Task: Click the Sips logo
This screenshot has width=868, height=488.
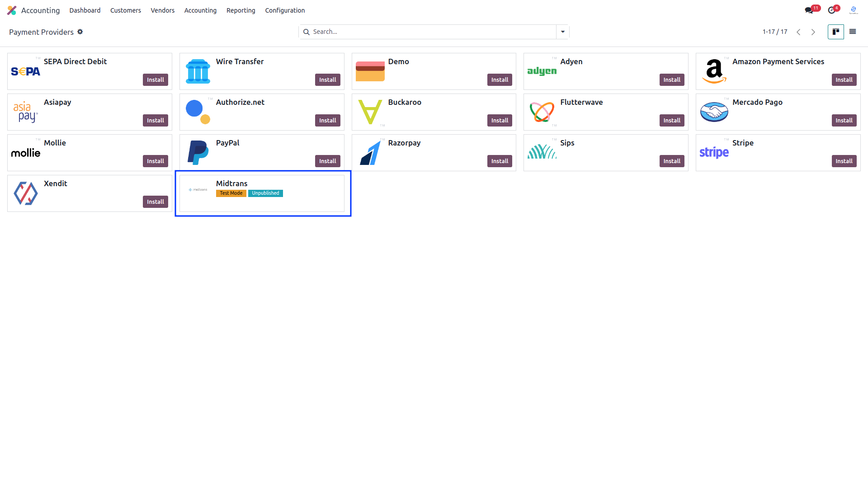Action: pyautogui.click(x=542, y=153)
